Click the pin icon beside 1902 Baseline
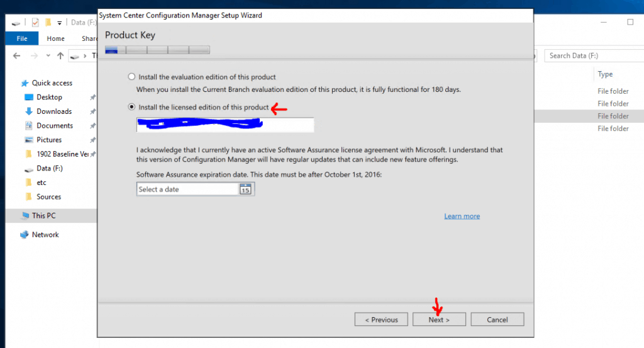This screenshot has width=644, height=348. point(93,154)
